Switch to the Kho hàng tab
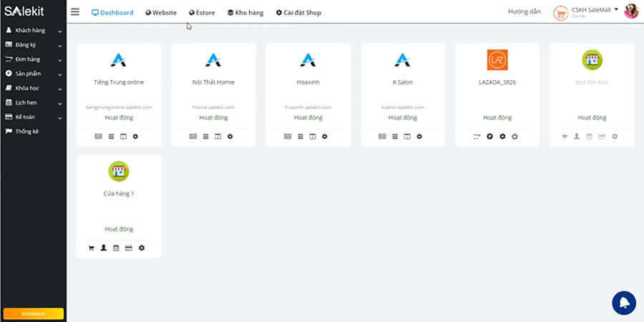 (x=245, y=13)
